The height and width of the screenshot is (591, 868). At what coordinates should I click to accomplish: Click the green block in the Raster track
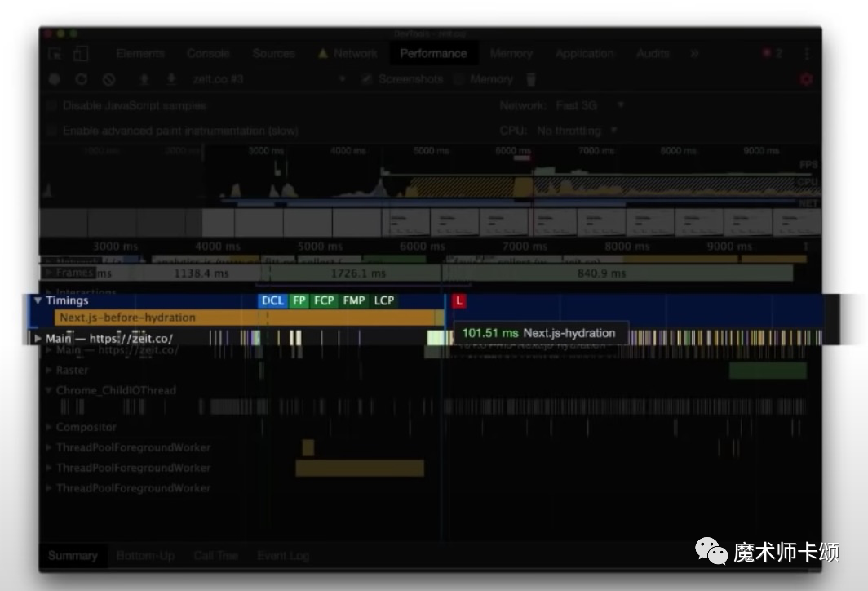(768, 371)
